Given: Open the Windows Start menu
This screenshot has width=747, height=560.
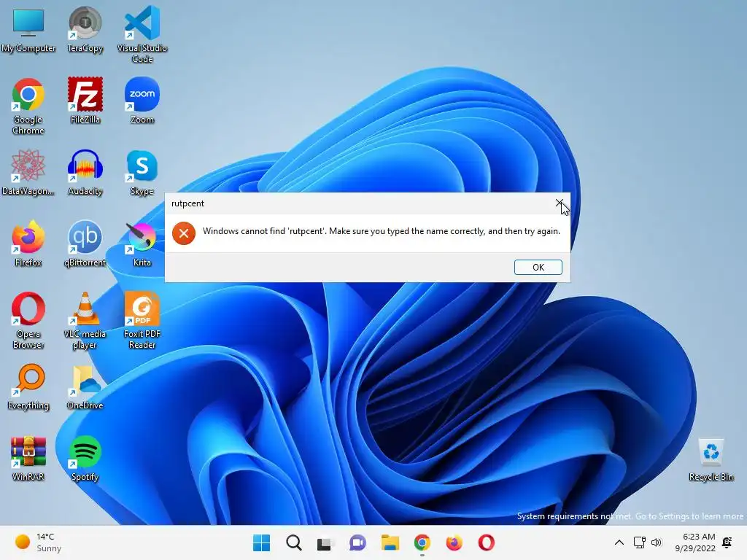Looking at the screenshot, I should coord(262,542).
